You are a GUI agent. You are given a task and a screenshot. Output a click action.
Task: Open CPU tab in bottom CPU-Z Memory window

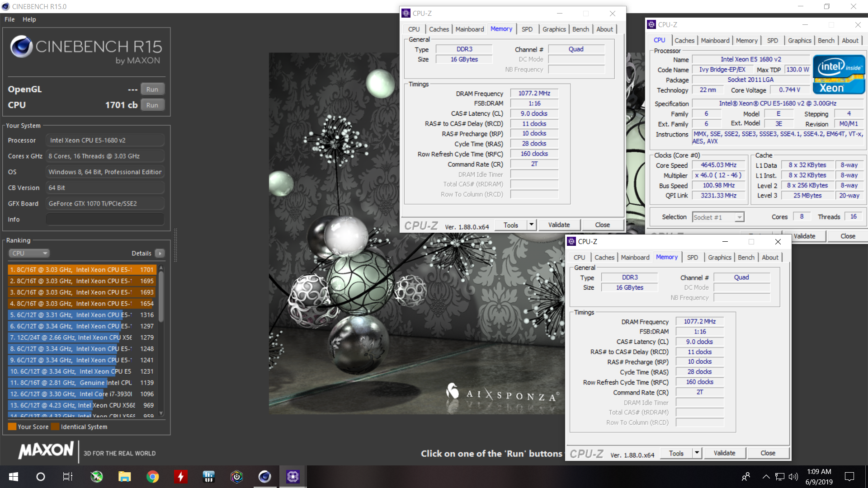[x=579, y=257]
